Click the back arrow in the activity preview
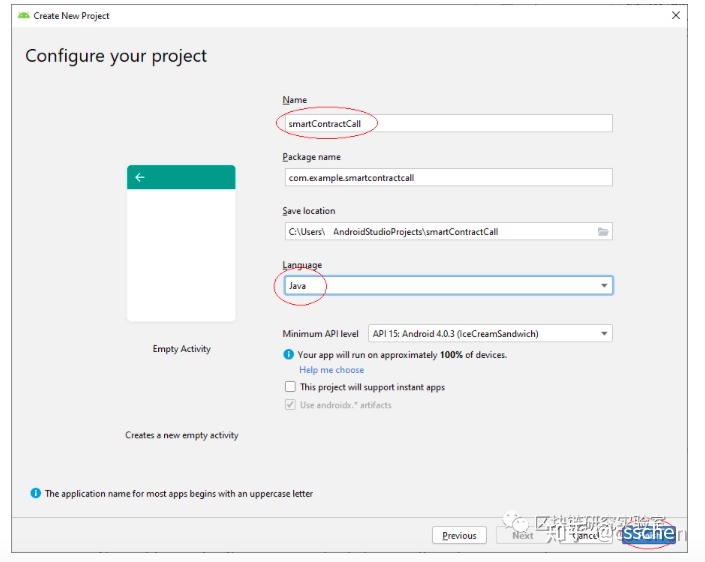Viewport: 705px width, 562px height. click(140, 177)
